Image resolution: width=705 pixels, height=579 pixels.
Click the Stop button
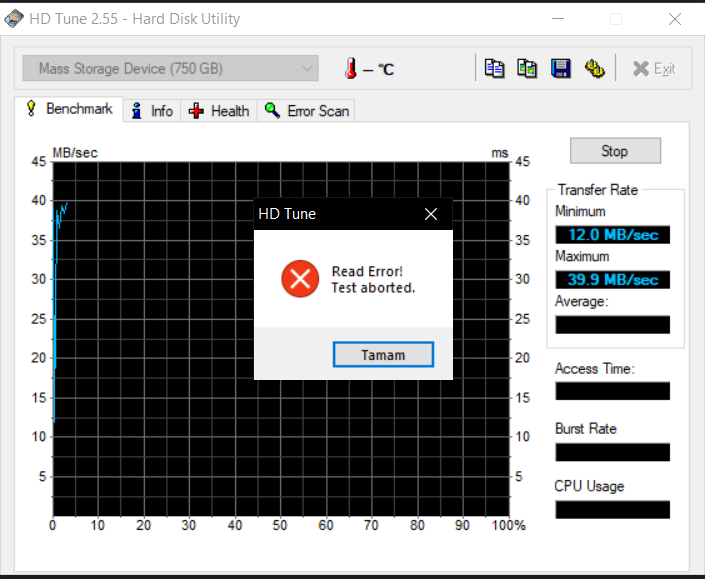point(615,151)
